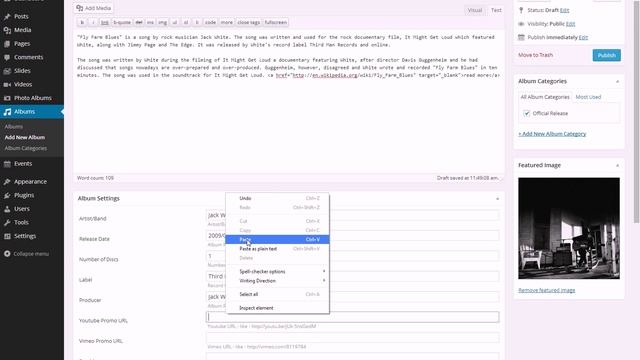Click the Albums music note icon
Viewport: 640px width, 360px height.
point(7,112)
